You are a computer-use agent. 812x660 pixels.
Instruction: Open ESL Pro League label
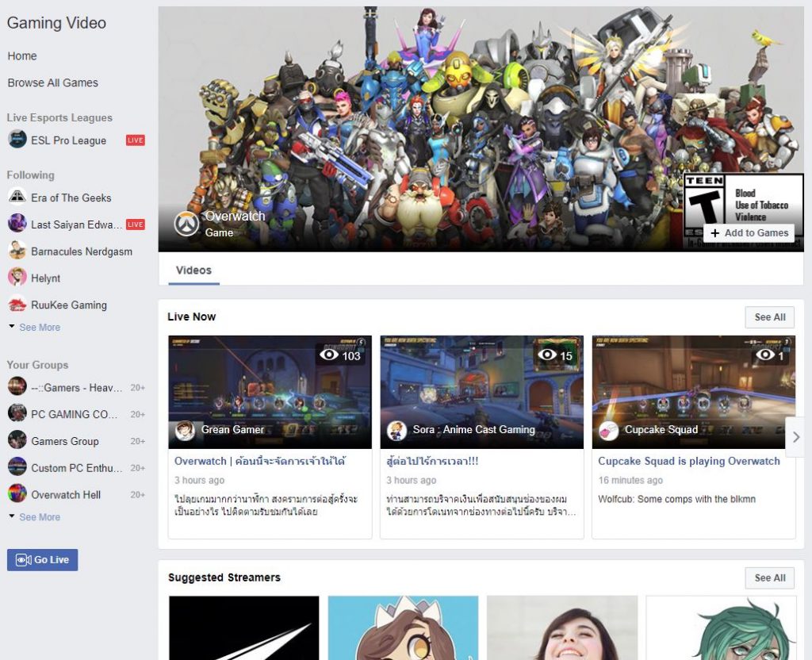pyautogui.click(x=68, y=140)
